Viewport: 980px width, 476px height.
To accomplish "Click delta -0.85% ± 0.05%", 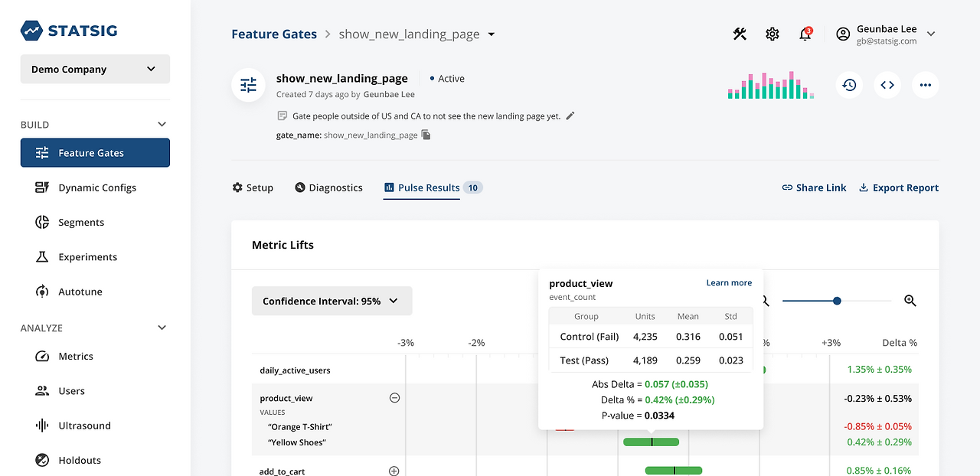I will (878, 426).
